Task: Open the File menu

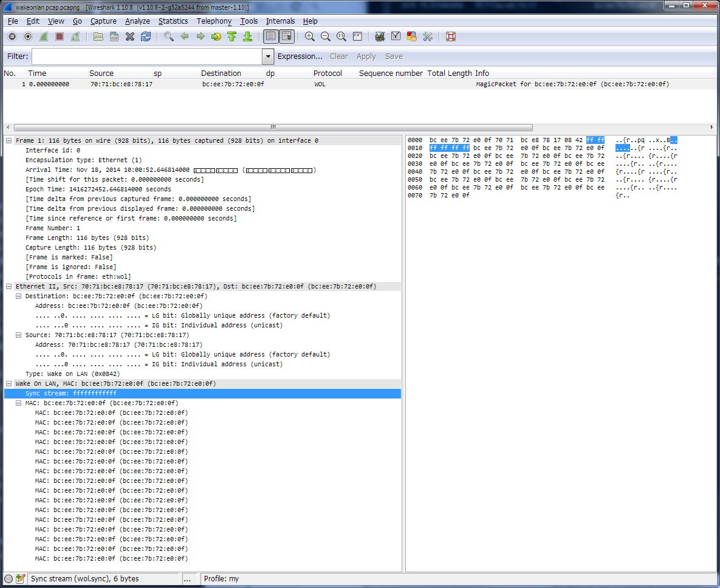Action: [x=13, y=21]
